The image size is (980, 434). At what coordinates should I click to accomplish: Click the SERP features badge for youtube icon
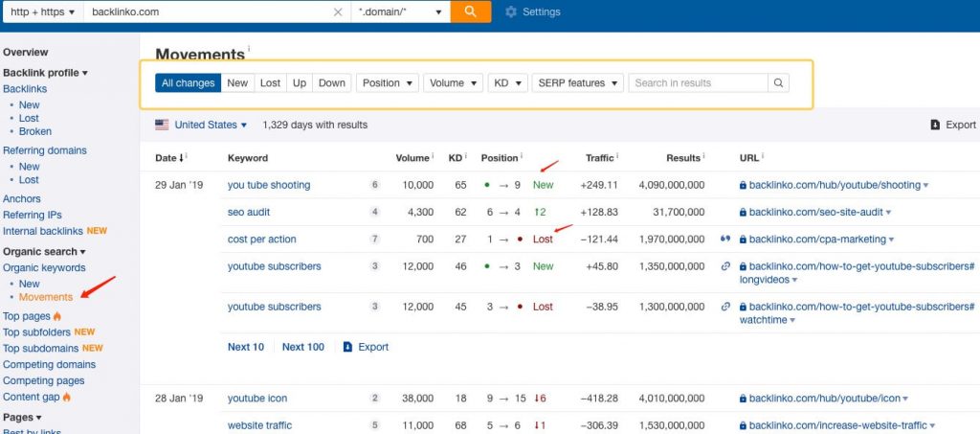point(375,399)
